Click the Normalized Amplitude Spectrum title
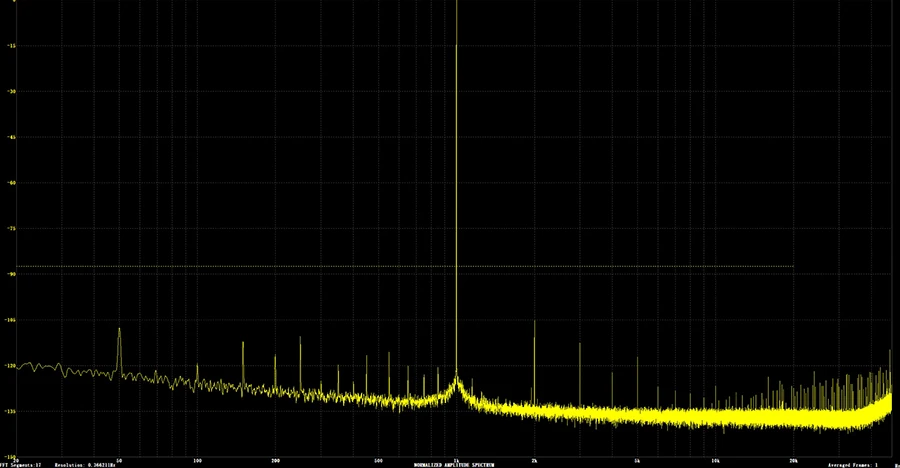The height and width of the screenshot is (468, 900). 449,464
